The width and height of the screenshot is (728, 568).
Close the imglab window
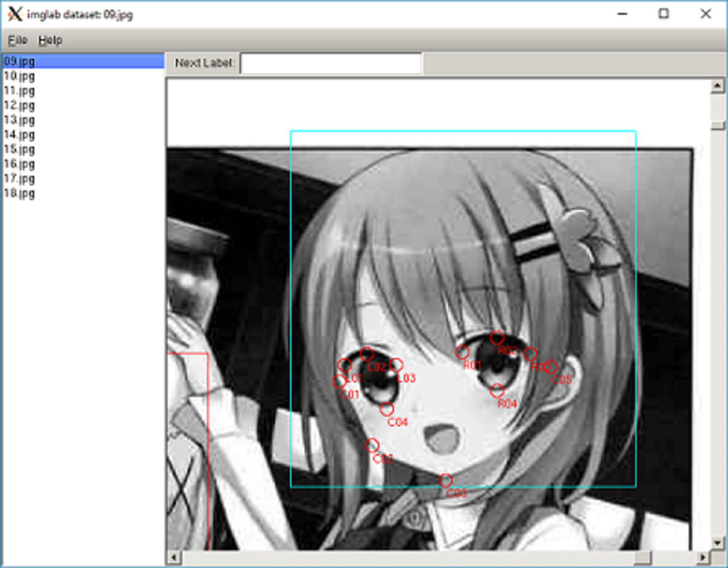pyautogui.click(x=706, y=14)
